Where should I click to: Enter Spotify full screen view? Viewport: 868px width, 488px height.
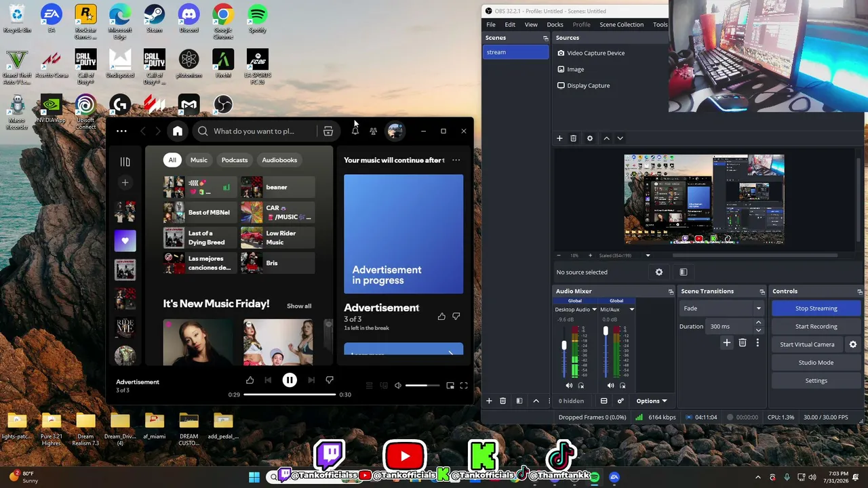[x=464, y=386]
